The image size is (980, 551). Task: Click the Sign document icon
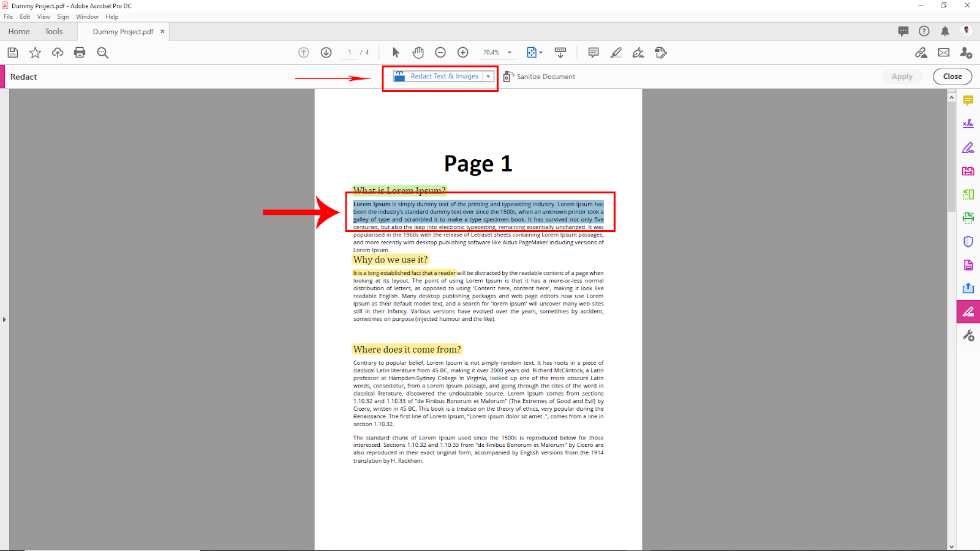pyautogui.click(x=638, y=53)
